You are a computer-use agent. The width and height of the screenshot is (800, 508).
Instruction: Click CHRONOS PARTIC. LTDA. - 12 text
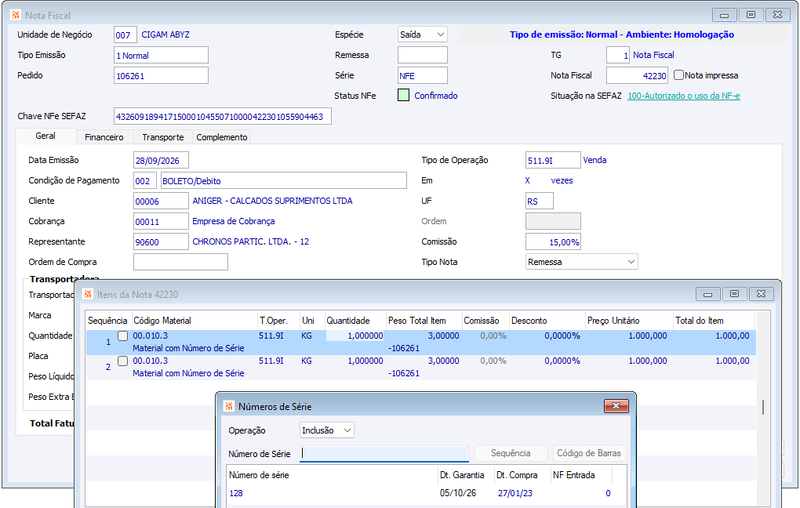251,242
